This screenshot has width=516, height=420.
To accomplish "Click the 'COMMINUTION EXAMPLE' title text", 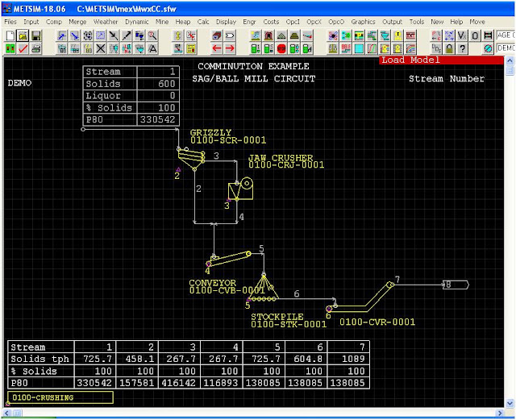I will [x=253, y=66].
